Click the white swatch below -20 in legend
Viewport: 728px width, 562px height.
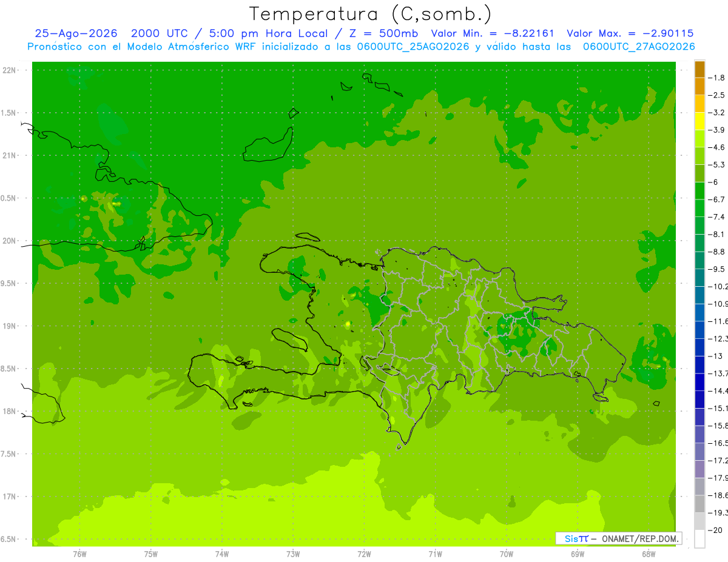point(699,539)
